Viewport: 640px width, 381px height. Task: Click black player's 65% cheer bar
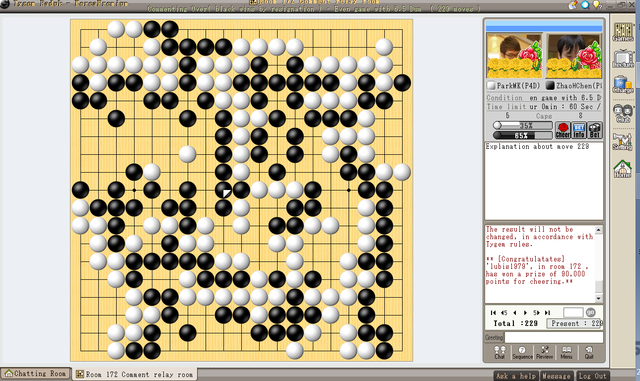(522, 135)
